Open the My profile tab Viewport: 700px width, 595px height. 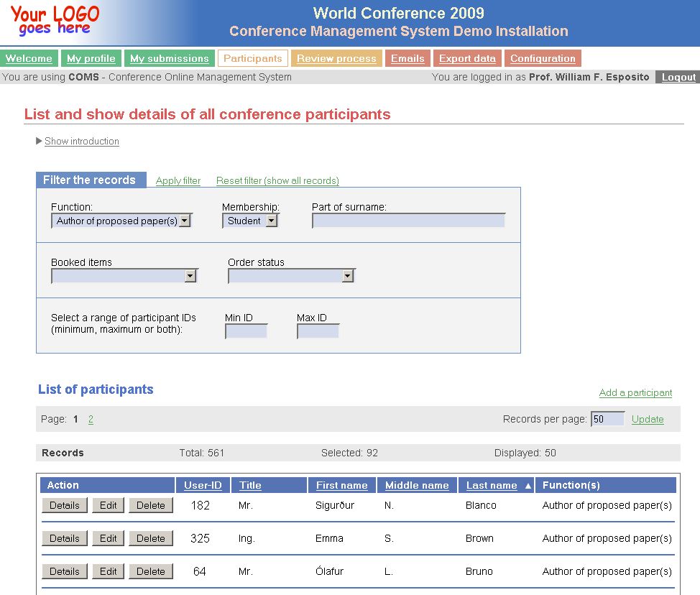[91, 58]
